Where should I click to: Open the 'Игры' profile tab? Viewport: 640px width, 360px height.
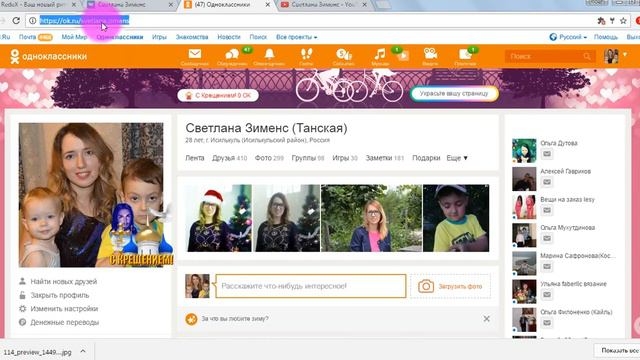pos(345,158)
